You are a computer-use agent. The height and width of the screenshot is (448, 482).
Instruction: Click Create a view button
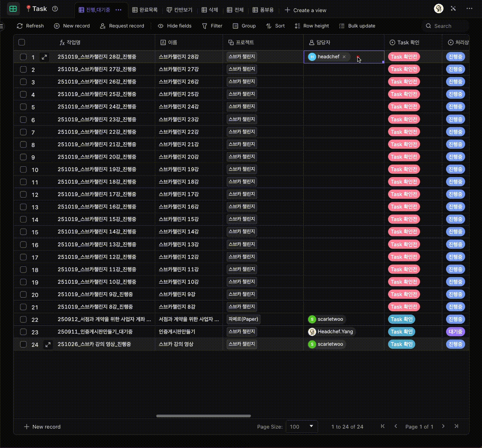click(x=305, y=10)
